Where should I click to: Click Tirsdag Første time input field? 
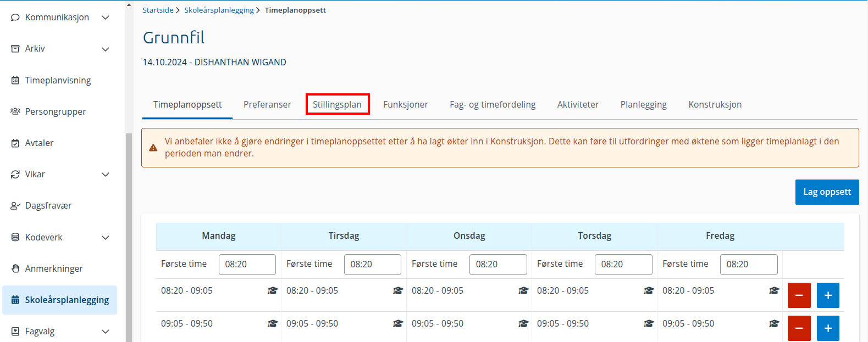pyautogui.click(x=373, y=264)
